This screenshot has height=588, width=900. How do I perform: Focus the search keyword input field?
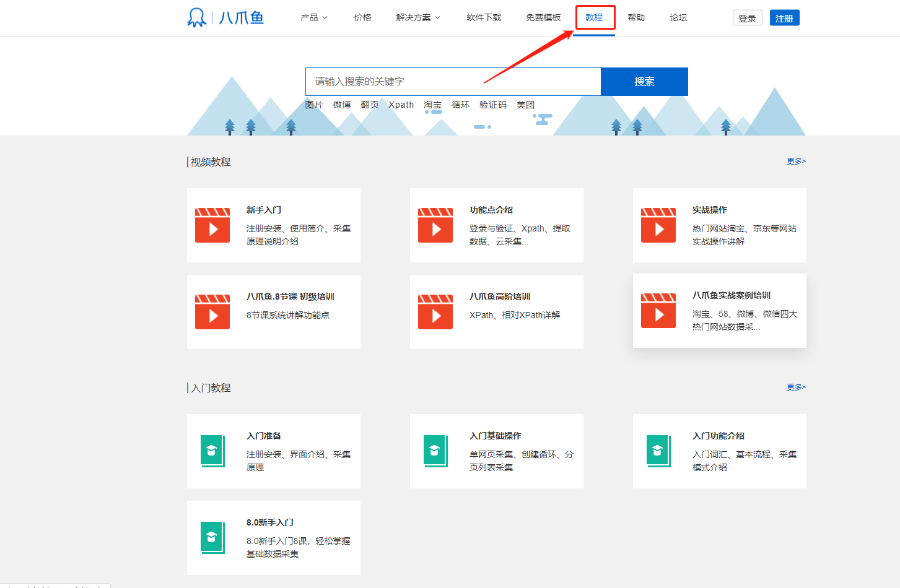tap(453, 82)
